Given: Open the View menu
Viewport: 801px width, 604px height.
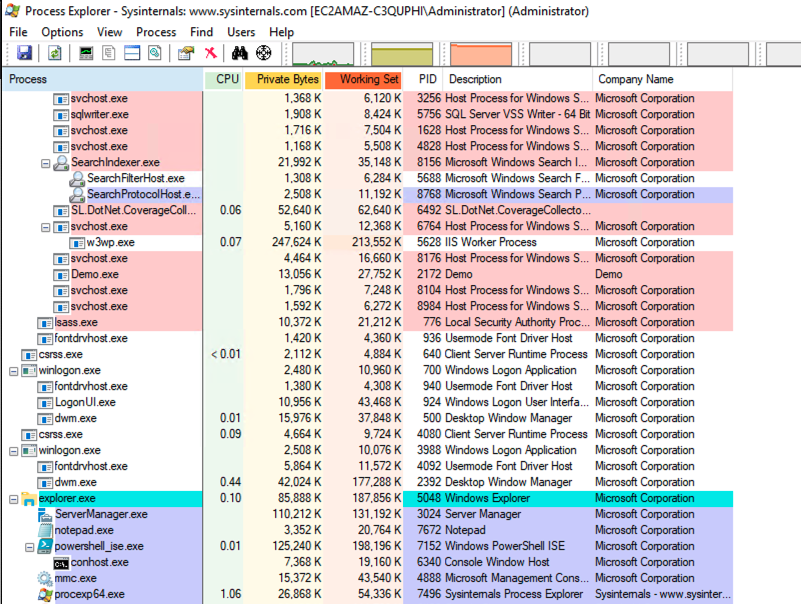Looking at the screenshot, I should pos(109,32).
